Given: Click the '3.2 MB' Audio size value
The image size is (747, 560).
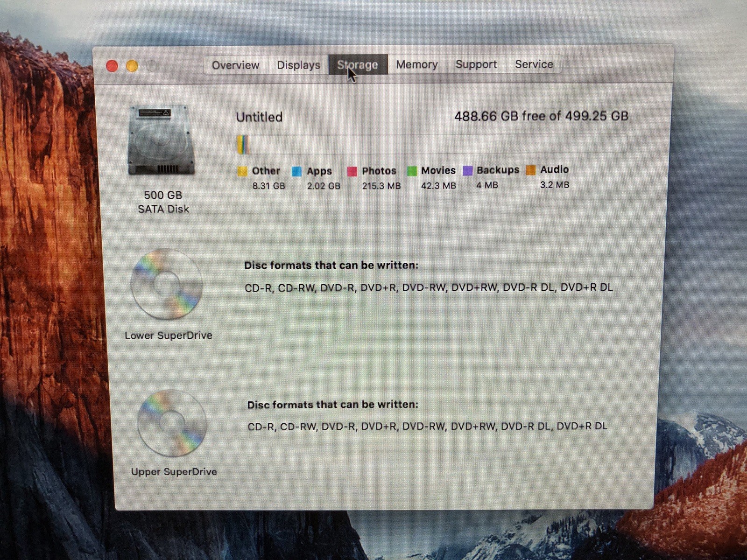Looking at the screenshot, I should pos(555,184).
